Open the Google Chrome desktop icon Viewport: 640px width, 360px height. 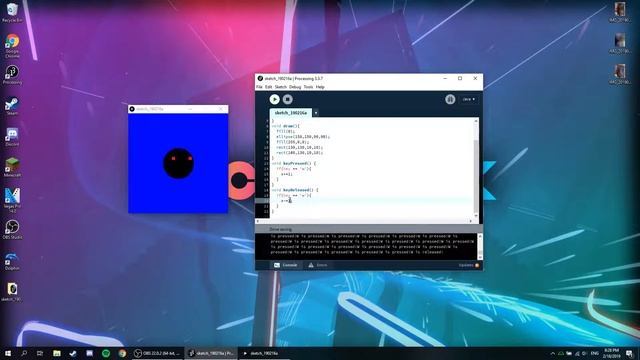(12, 45)
